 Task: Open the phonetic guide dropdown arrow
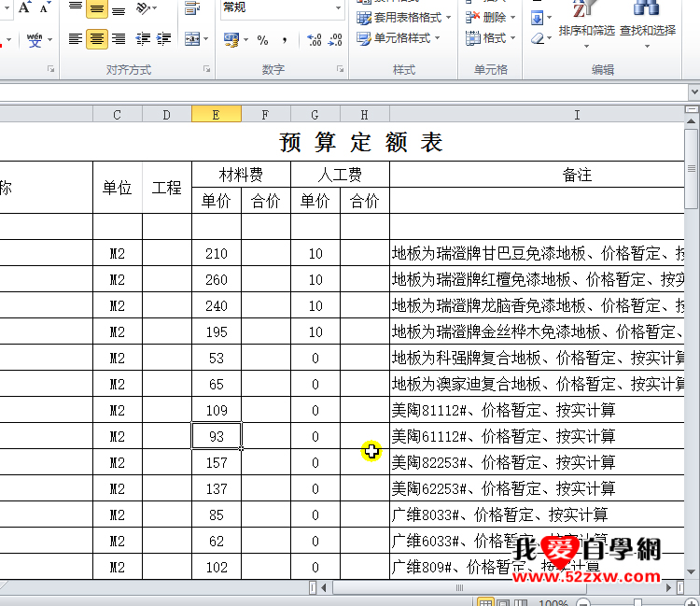click(50, 40)
